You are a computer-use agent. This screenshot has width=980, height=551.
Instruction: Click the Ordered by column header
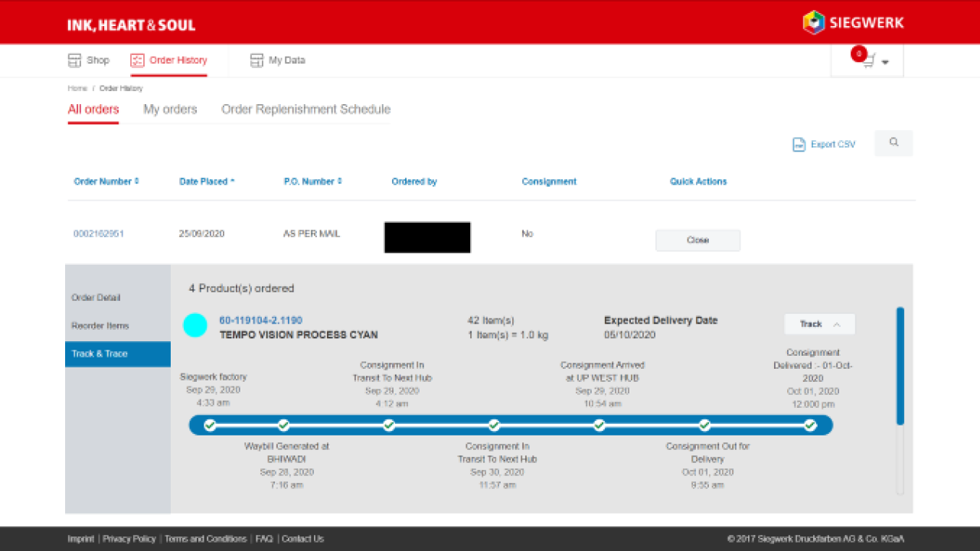pyautogui.click(x=414, y=181)
